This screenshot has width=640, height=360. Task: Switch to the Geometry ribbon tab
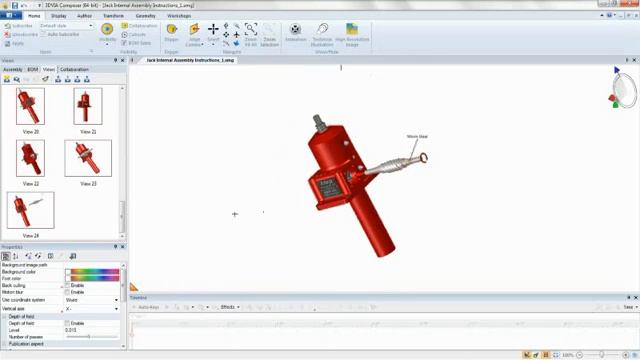(145, 16)
